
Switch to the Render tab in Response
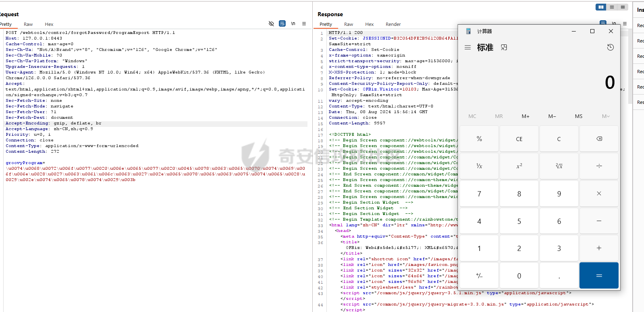tap(393, 24)
